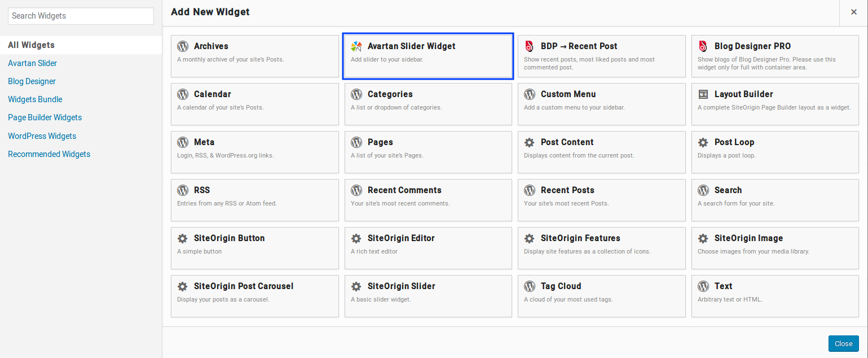Select the Layout Builder widget title
This screenshot has width=868, height=358.
click(743, 94)
